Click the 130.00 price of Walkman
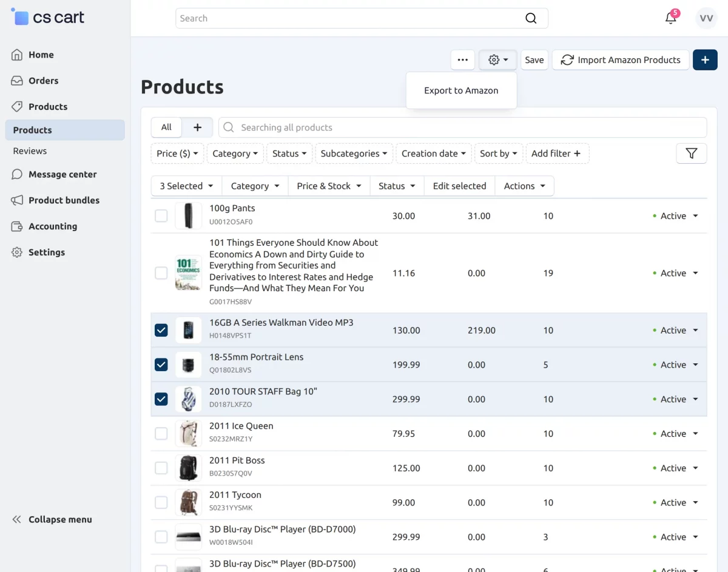This screenshot has width=728, height=572. point(406,331)
